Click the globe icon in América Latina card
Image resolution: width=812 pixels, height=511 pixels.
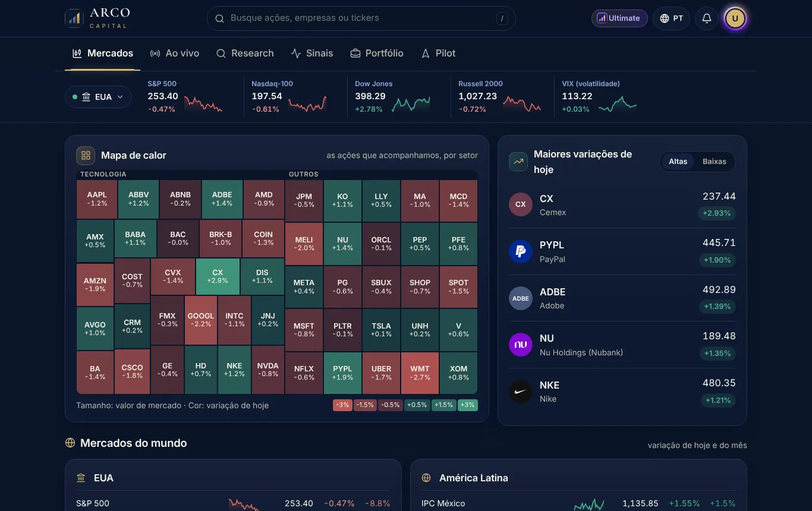click(x=426, y=478)
